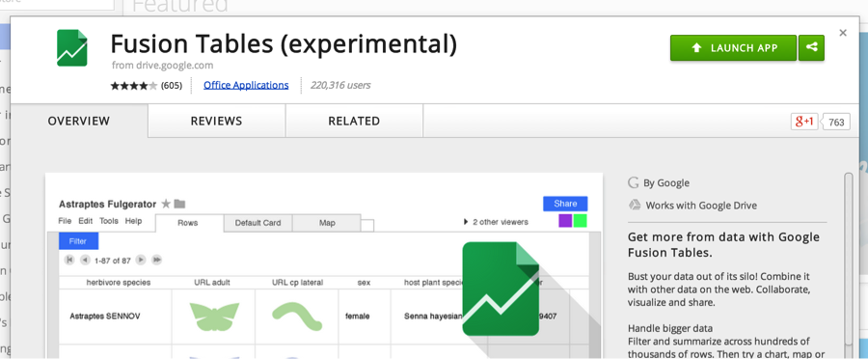
Task: Go to last page of rows
Action: (156, 260)
